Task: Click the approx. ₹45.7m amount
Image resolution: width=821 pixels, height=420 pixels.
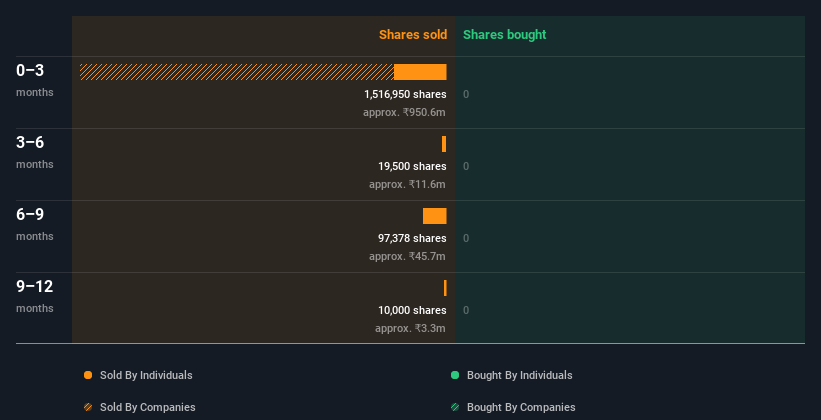Action: [407, 256]
